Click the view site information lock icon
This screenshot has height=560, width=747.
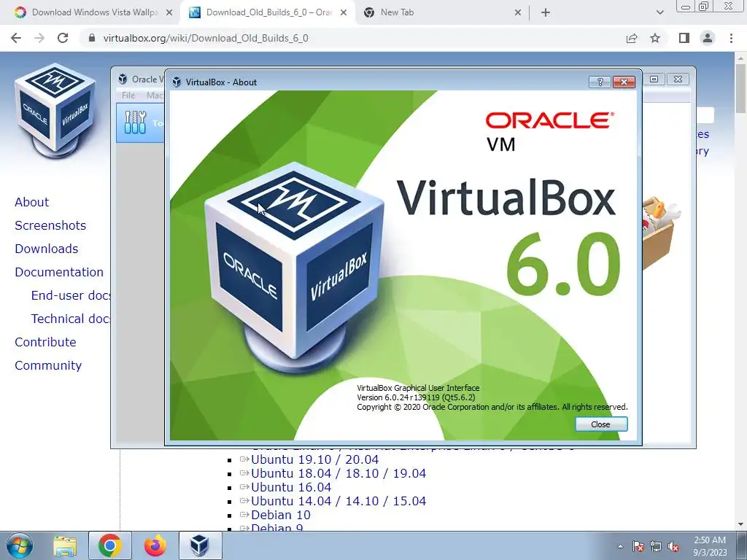[92, 38]
